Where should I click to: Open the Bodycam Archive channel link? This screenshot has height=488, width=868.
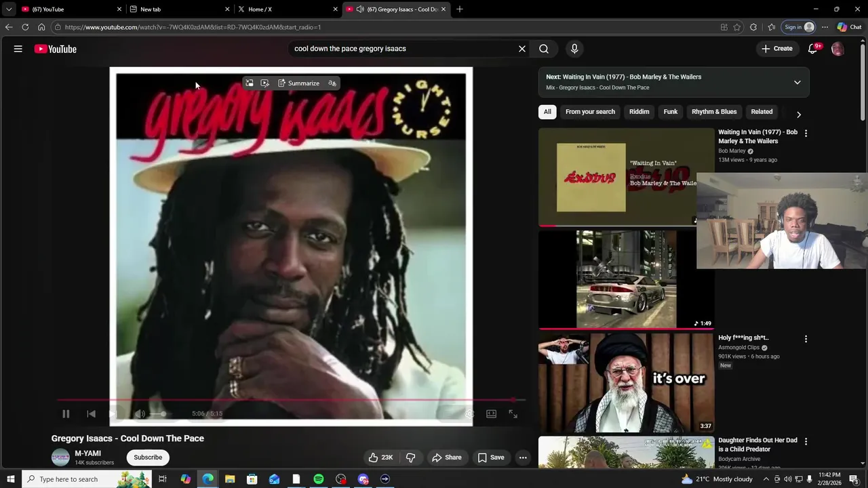tap(739, 459)
